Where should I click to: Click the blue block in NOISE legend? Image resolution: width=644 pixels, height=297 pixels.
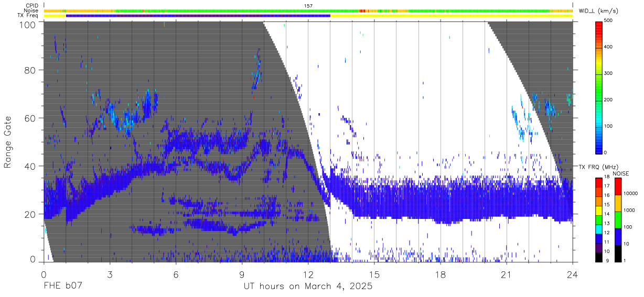point(618,237)
